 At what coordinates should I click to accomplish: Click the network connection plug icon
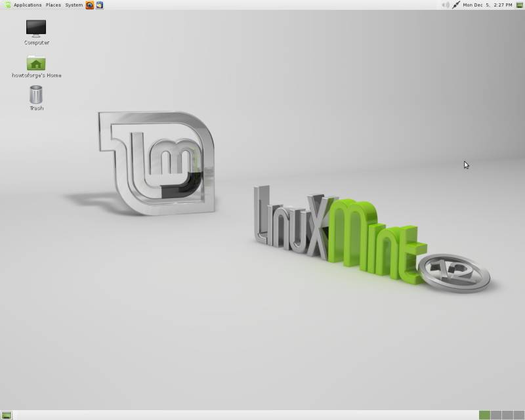tap(455, 5)
